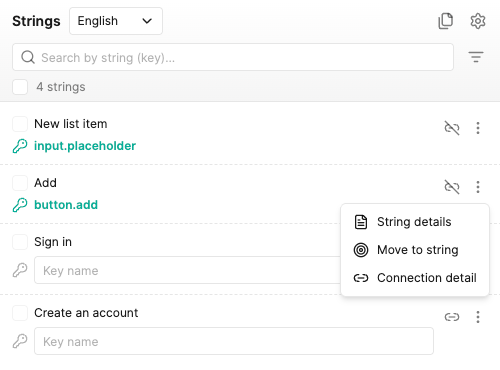Viewport: 500px width, 370px height.
Task: Click the key icon beside button.add
Action: pos(20,205)
